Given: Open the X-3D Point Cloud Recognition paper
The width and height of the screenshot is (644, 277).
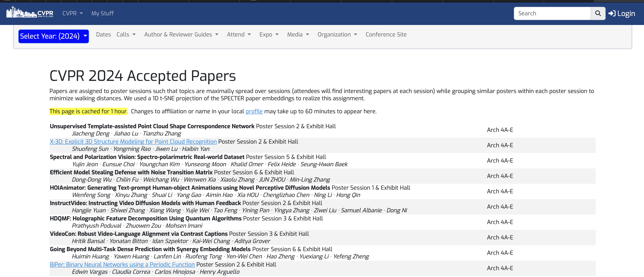Looking at the screenshot, I should point(133,141).
